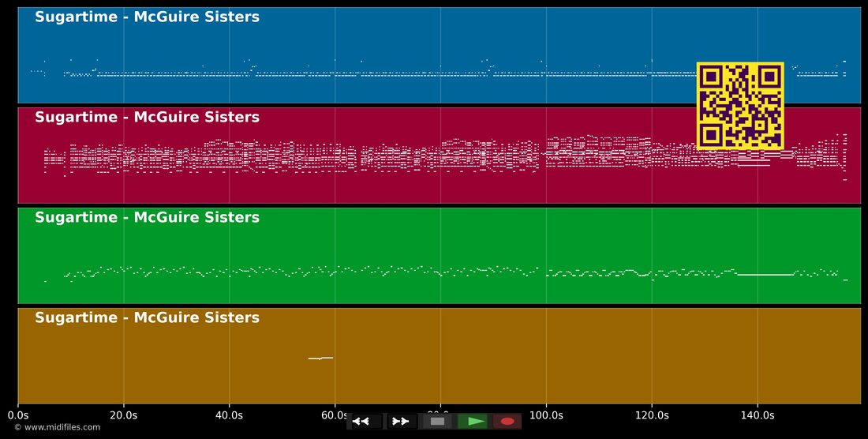
Task: Click the 0.0s time axis label
Action: [x=18, y=415]
